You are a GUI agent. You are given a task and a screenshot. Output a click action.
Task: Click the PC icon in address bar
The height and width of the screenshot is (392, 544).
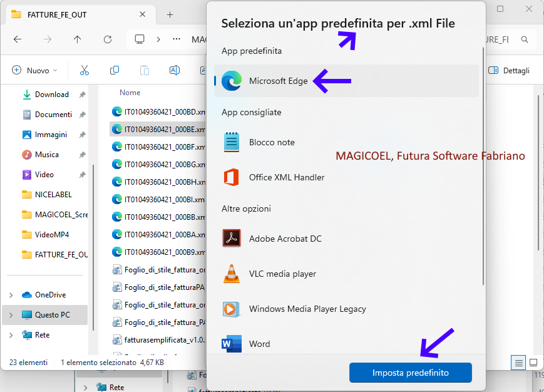pyautogui.click(x=140, y=39)
